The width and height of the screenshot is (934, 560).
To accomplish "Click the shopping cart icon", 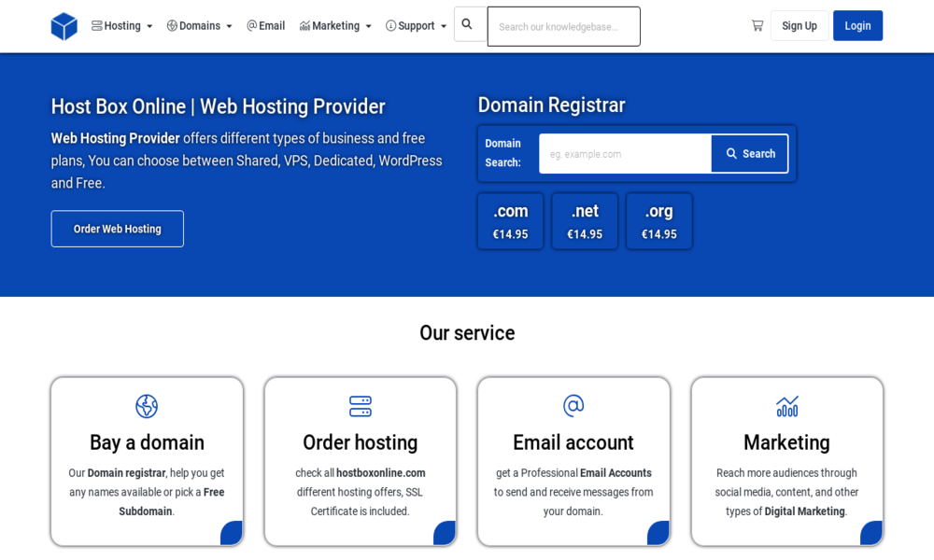I will tap(757, 26).
